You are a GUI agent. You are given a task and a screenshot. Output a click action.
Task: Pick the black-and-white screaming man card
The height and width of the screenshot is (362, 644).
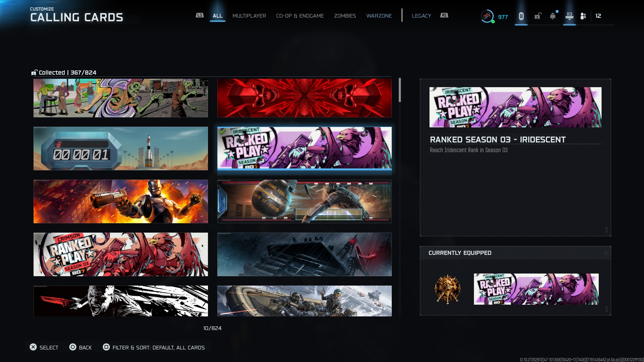coord(121,301)
